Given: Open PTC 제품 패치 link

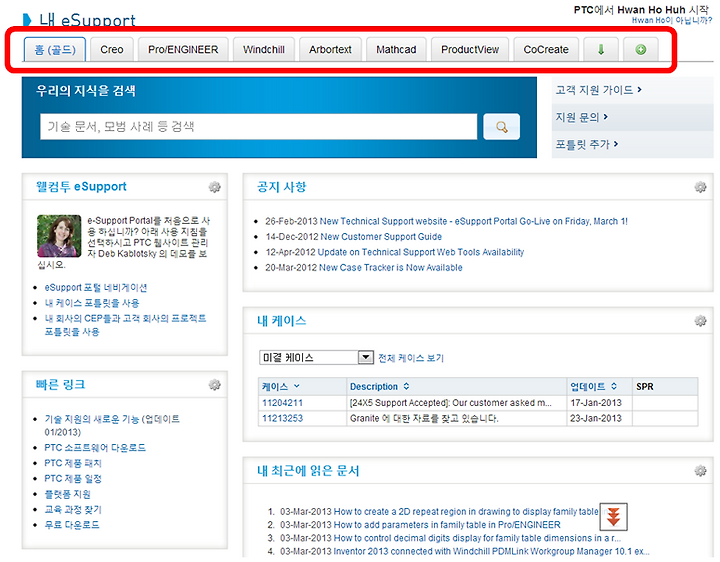Looking at the screenshot, I should pos(73,463).
